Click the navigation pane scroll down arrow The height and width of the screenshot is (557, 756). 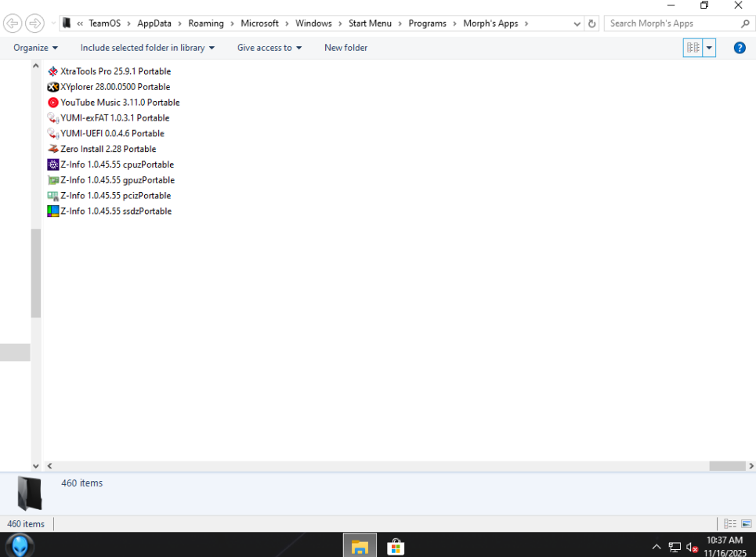(x=36, y=466)
